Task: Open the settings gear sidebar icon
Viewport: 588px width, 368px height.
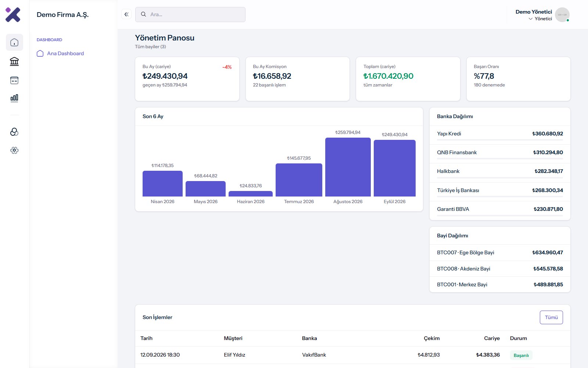Action: click(x=14, y=150)
